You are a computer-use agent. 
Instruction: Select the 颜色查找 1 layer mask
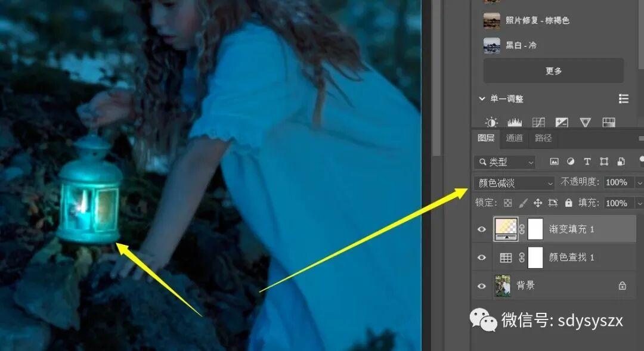(535, 257)
